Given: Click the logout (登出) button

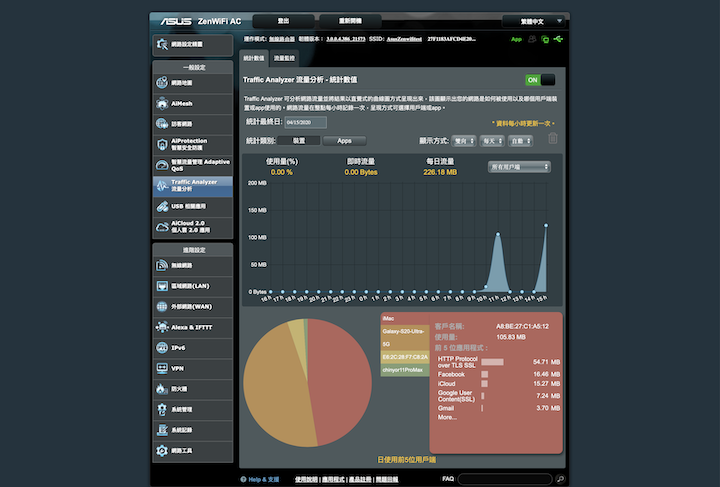Looking at the screenshot, I should (x=283, y=21).
